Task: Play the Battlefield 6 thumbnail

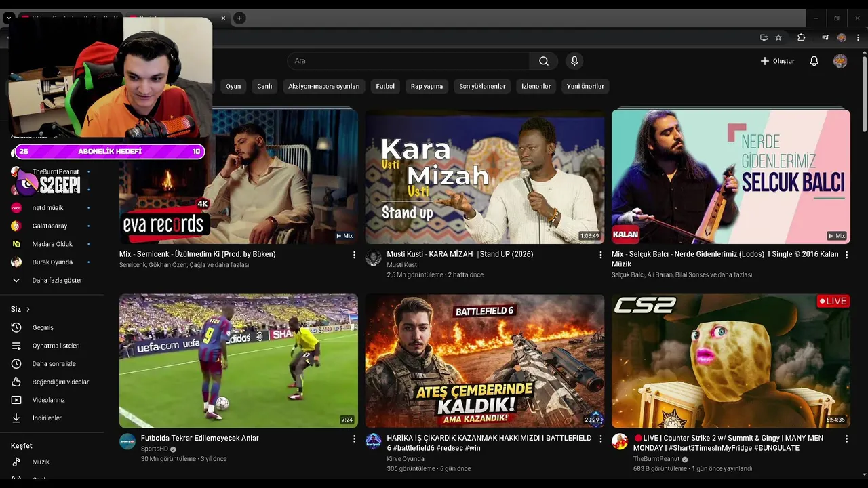Action: pyautogui.click(x=485, y=361)
